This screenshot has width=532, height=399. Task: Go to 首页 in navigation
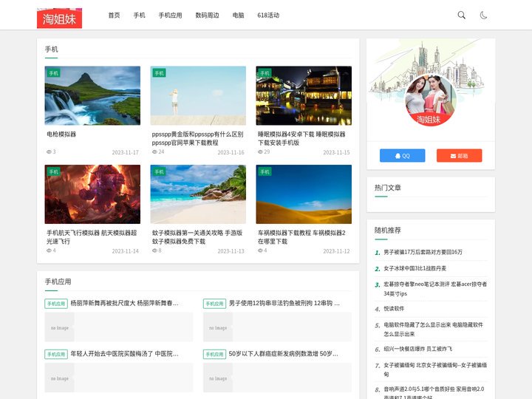[114, 16]
